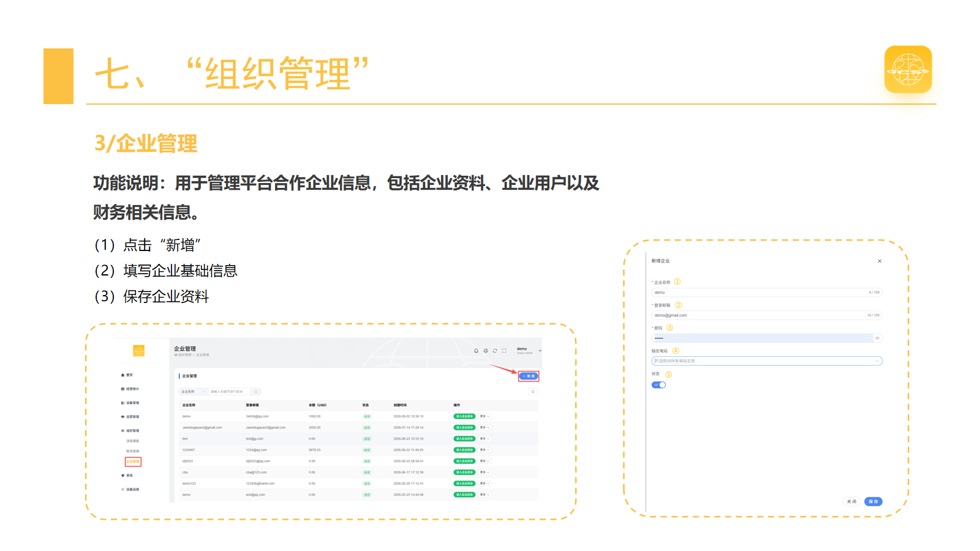Click 进入企业后台 for xfj2023 row
This screenshot has width=980, height=551.
tap(464, 461)
